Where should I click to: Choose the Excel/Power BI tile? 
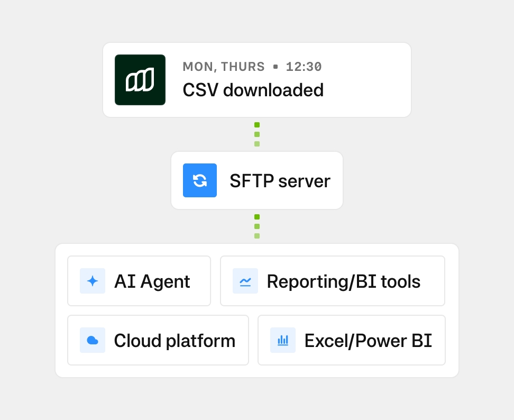[352, 340]
